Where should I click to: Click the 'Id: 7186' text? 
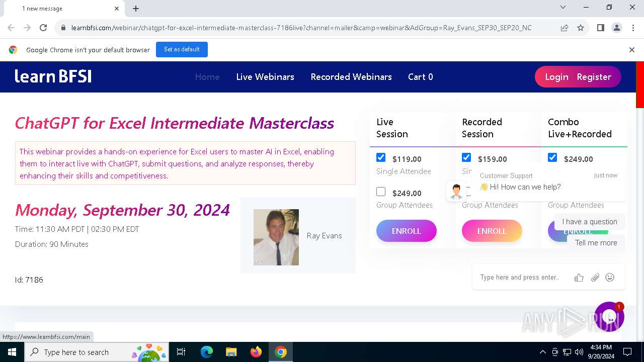pos(29,280)
